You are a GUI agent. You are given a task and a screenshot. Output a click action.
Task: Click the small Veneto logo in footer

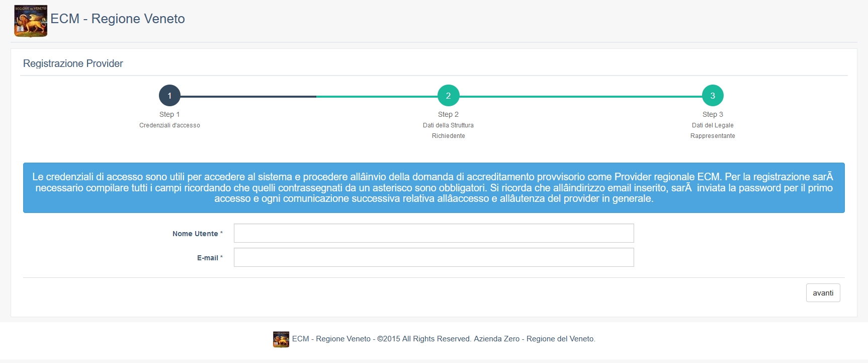[281, 339]
